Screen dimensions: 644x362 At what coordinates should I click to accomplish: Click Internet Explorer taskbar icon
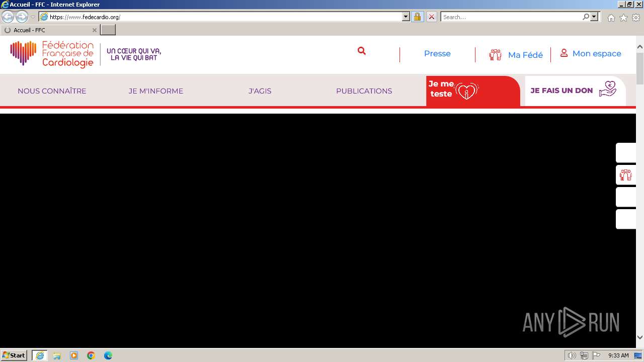(40, 355)
